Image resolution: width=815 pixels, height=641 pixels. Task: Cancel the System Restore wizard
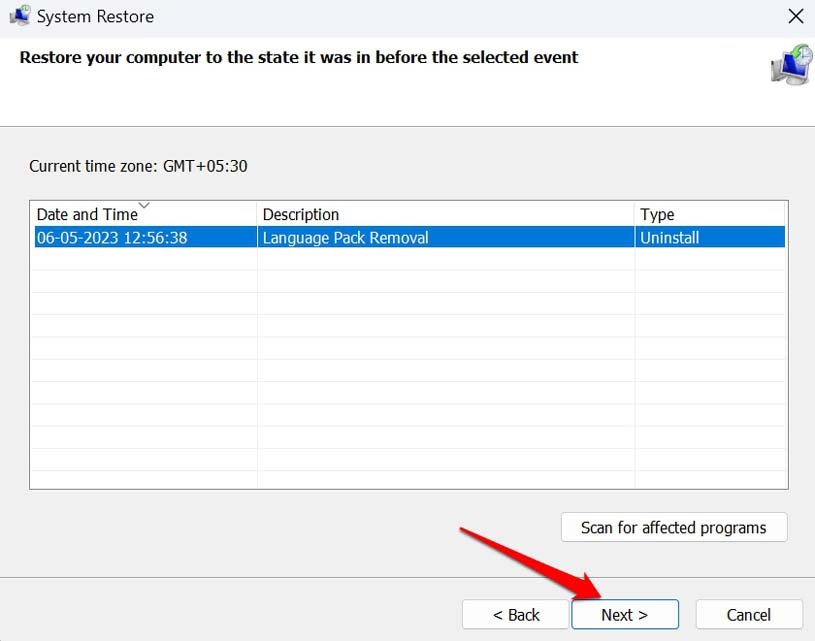(x=748, y=614)
